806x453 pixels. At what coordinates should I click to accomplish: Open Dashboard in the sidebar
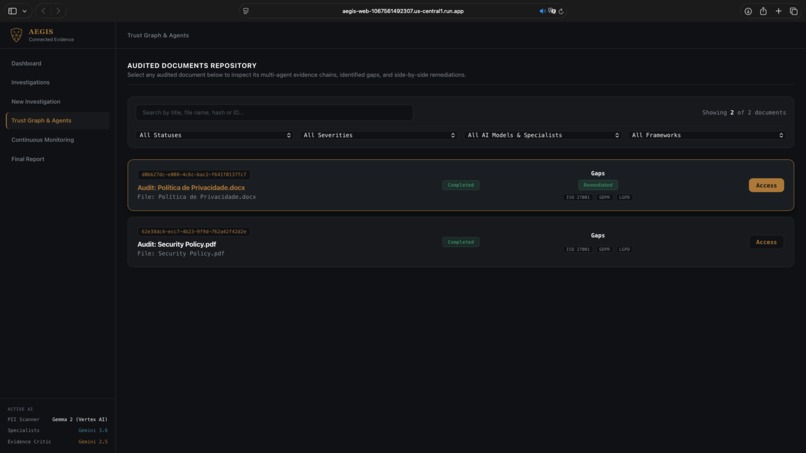point(26,63)
